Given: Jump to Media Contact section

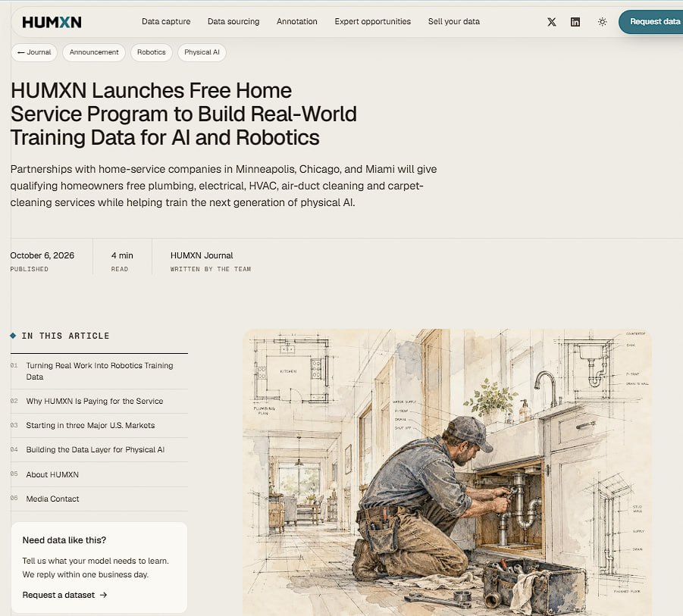Looking at the screenshot, I should pos(99,499).
